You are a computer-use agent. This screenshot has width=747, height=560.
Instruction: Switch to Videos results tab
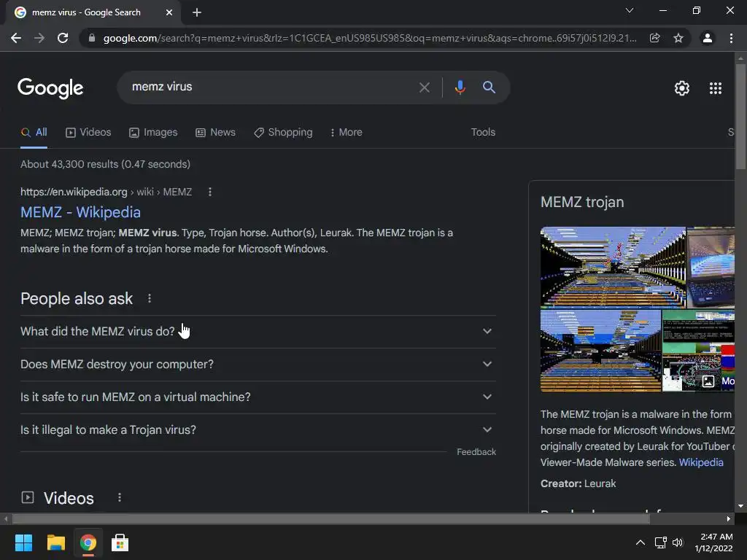88,133
